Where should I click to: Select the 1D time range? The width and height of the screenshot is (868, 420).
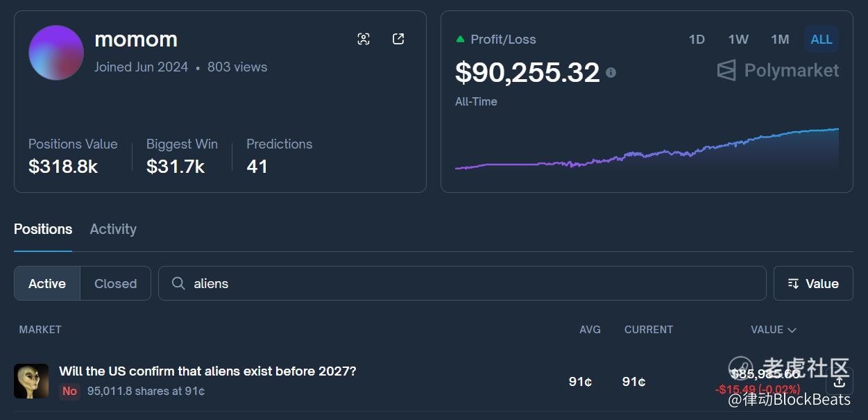click(697, 40)
